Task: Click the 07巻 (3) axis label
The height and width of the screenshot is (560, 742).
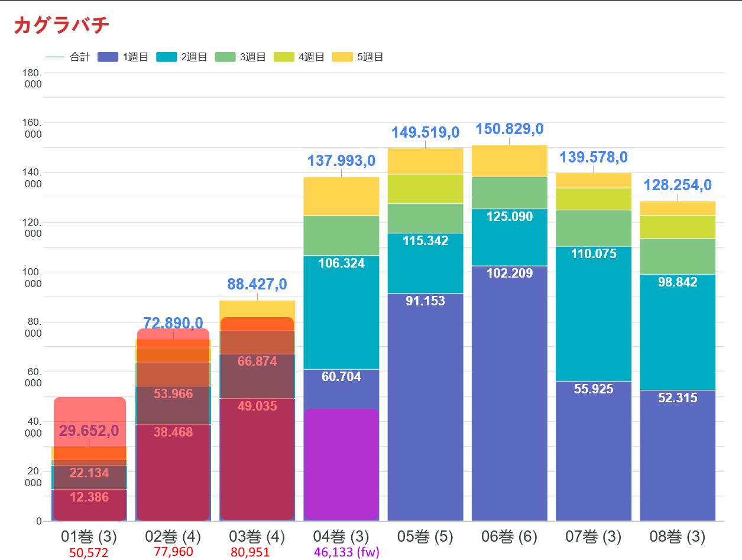Action: [x=594, y=536]
